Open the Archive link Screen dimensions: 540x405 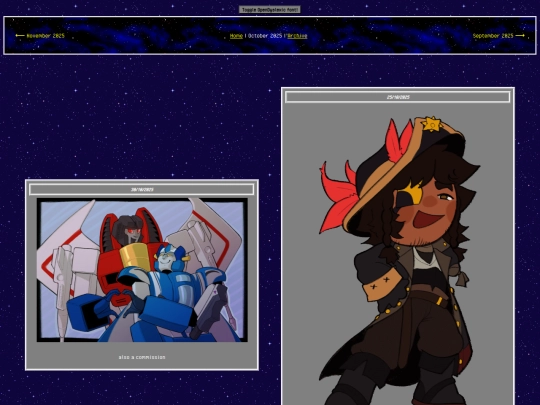click(297, 36)
